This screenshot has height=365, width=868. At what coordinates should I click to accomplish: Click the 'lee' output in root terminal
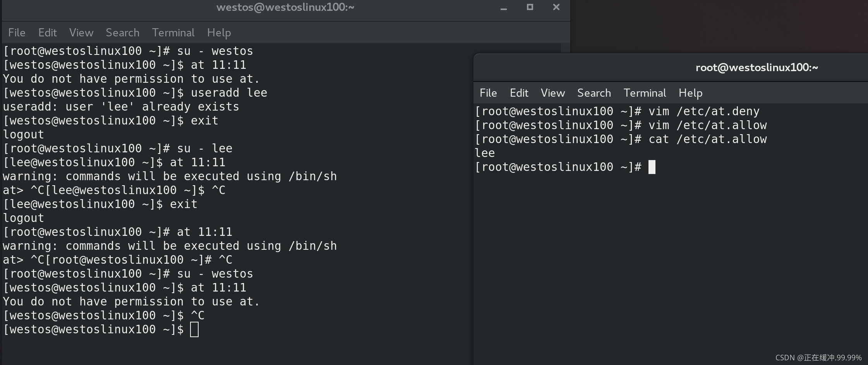pos(485,153)
